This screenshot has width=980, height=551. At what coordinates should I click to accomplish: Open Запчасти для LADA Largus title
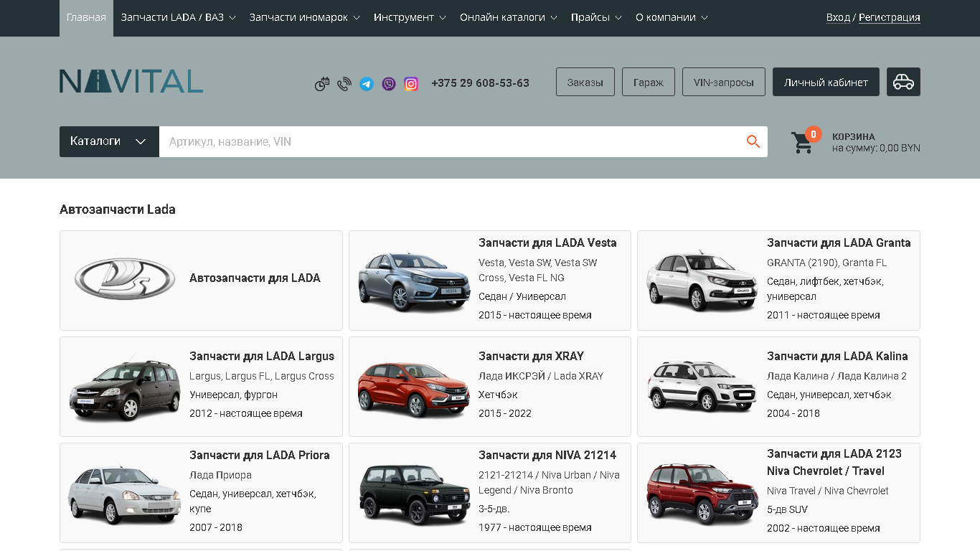coord(262,356)
